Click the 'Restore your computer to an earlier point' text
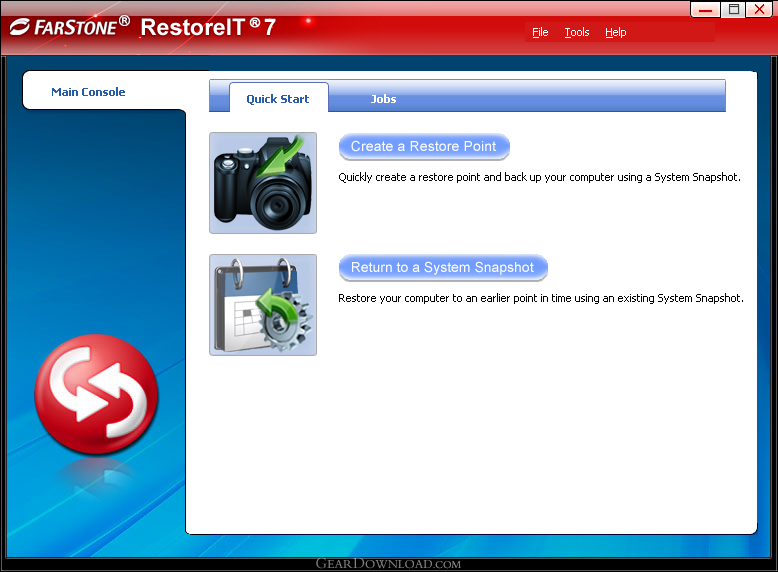This screenshot has height=572, width=778. 541,298
